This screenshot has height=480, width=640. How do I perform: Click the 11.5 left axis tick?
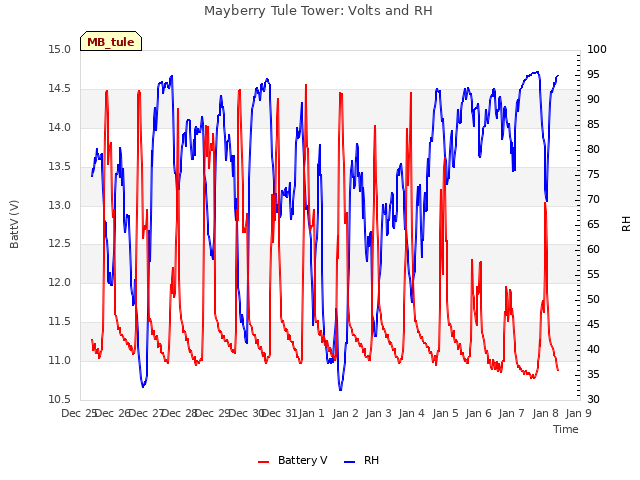59,322
